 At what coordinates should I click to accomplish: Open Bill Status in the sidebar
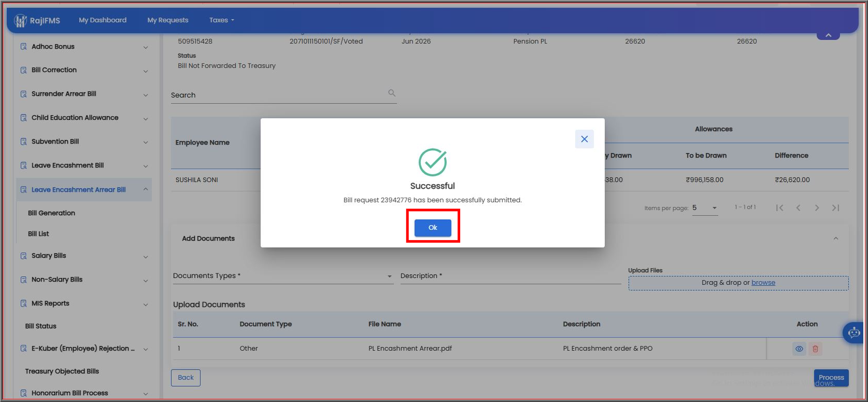(41, 326)
